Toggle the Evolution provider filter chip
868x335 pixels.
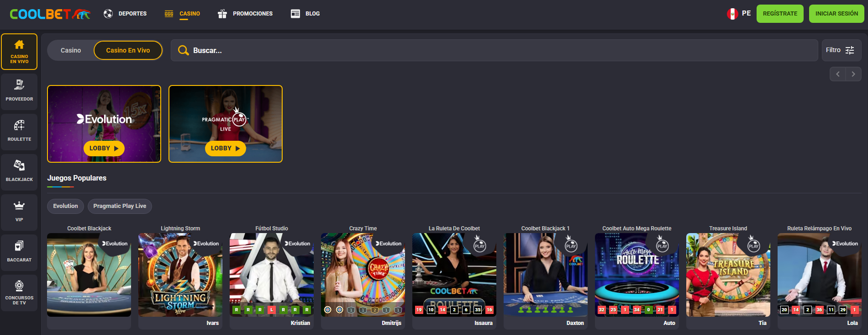tap(65, 206)
